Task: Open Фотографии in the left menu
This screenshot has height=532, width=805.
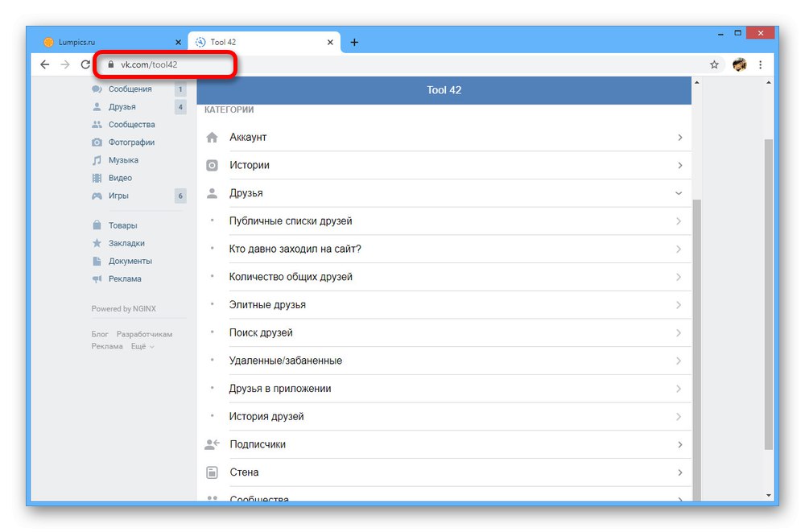Action: 131,142
